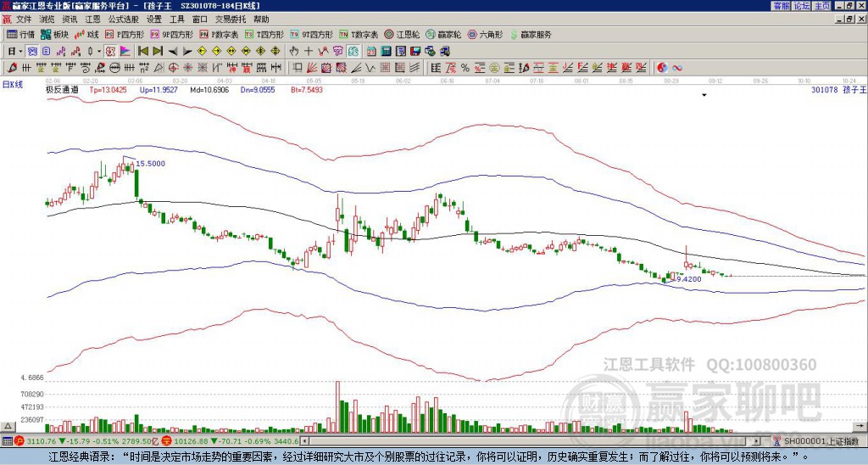Click the 板块 toolbar button
This screenshot has height=465, width=868.
(x=55, y=34)
